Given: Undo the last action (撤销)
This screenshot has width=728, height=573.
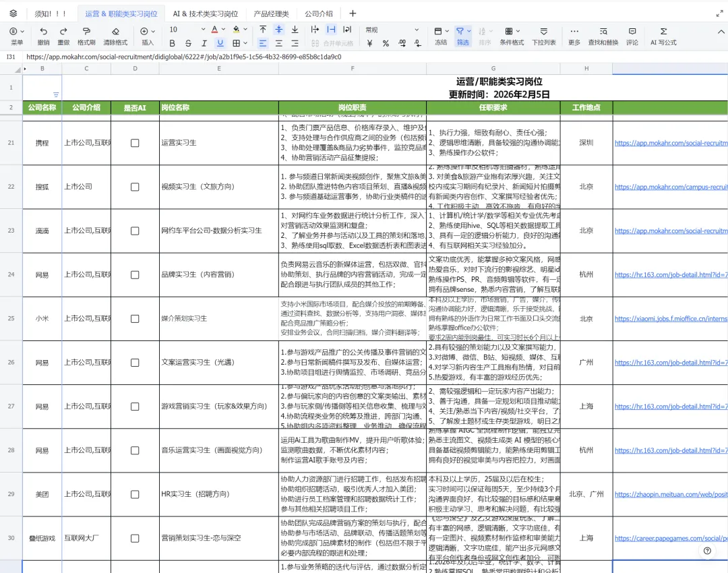Looking at the screenshot, I should click(x=43, y=36).
